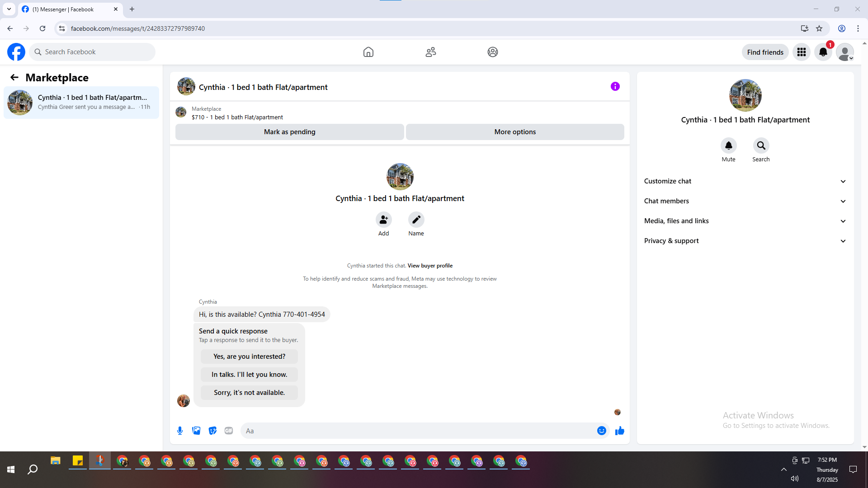Close the Messenger browser tab
The image size is (868, 488).
pyautogui.click(x=116, y=9)
